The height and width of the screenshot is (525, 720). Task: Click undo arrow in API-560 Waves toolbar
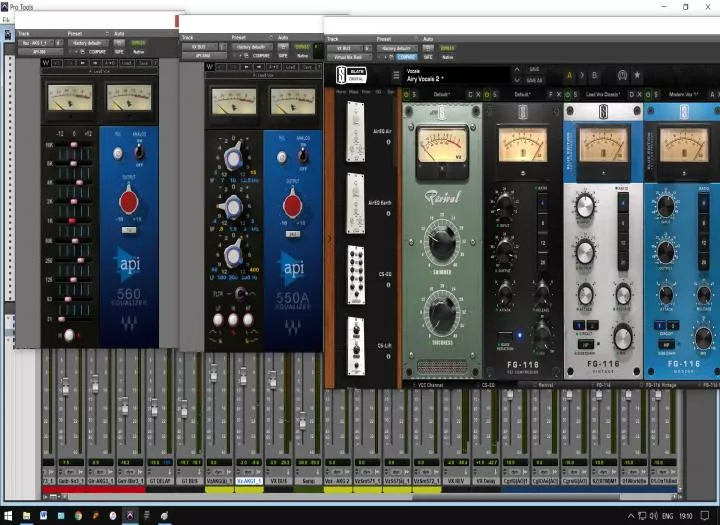click(x=57, y=63)
